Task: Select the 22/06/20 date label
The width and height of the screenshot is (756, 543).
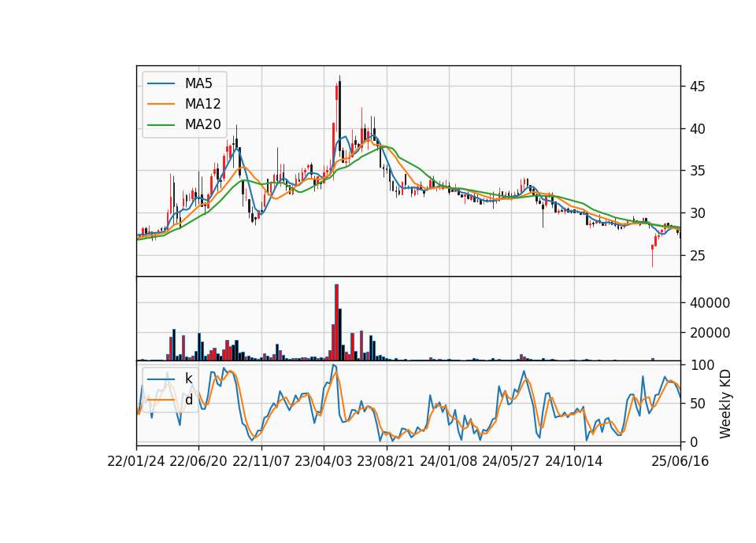Action: [x=198, y=461]
